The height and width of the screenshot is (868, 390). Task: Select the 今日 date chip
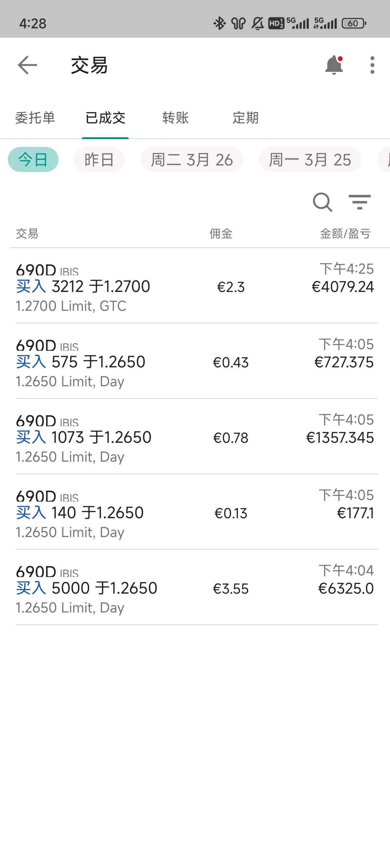tap(33, 159)
